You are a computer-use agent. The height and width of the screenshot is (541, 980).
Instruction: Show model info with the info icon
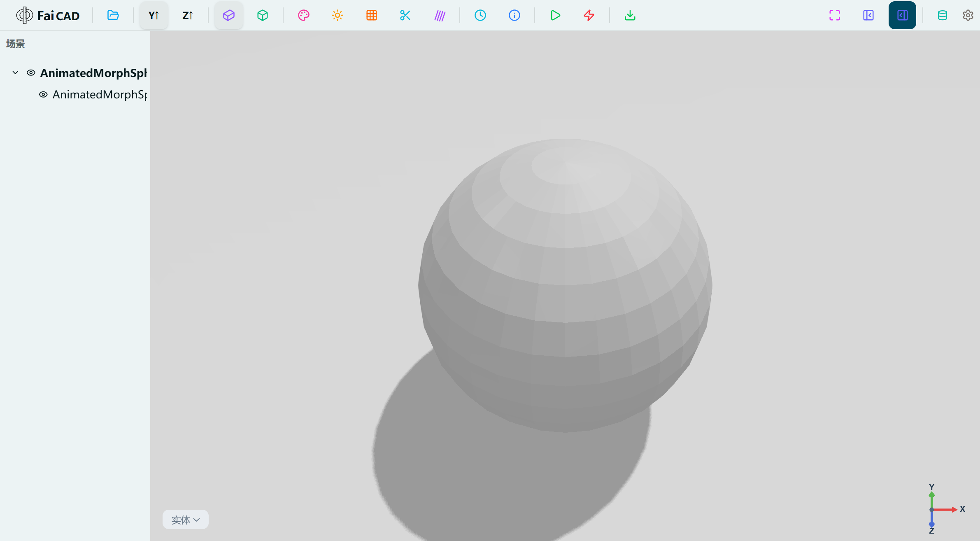pos(514,15)
